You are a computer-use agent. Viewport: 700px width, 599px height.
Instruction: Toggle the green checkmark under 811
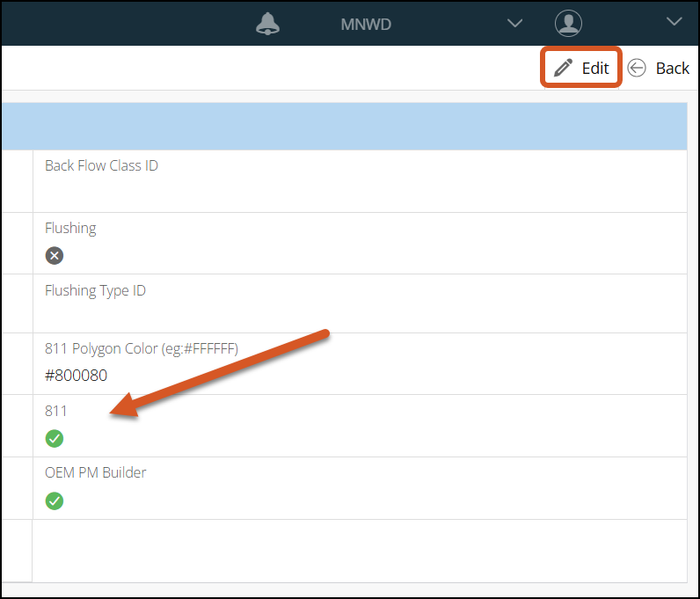click(55, 438)
